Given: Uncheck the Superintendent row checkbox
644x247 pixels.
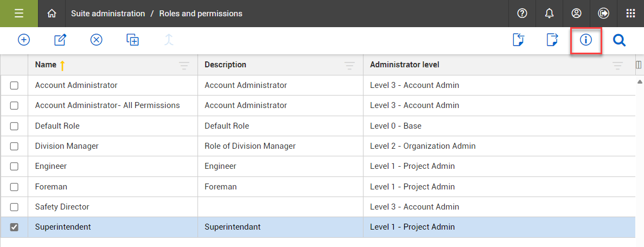Looking at the screenshot, I should click(14, 227).
